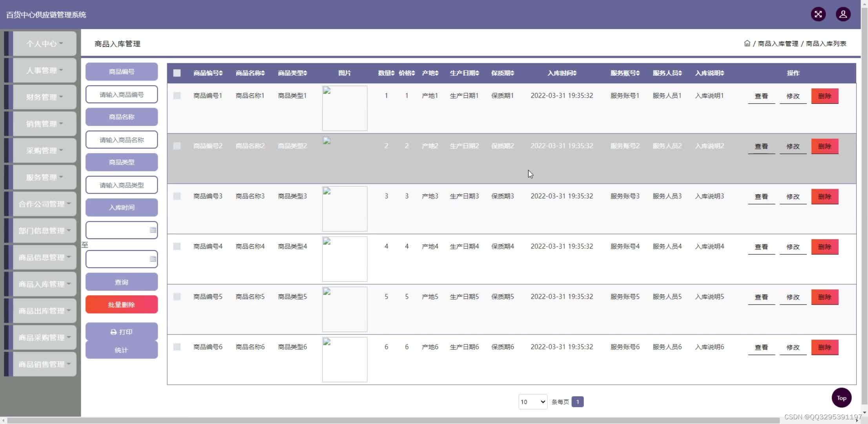Sort by 生产日期 column header
This screenshot has height=424, width=868.
(x=464, y=73)
